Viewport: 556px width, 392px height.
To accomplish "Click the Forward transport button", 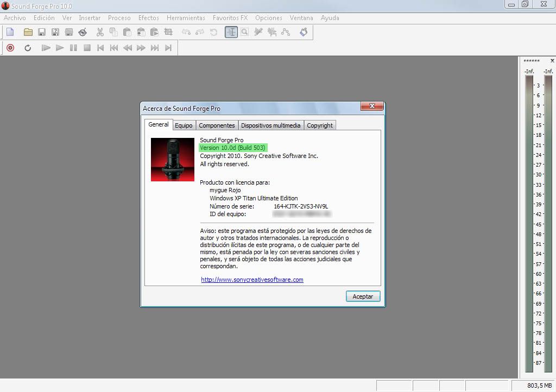I will (141, 48).
